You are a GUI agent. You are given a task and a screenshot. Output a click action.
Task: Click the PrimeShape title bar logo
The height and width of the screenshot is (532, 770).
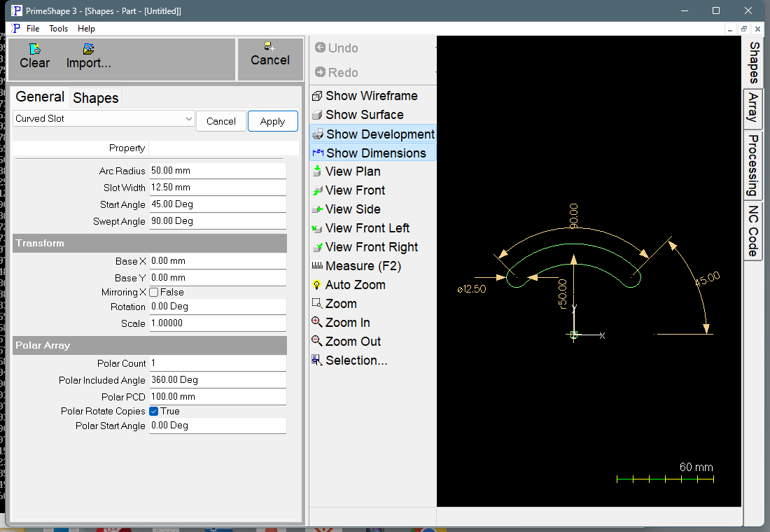[x=17, y=10]
